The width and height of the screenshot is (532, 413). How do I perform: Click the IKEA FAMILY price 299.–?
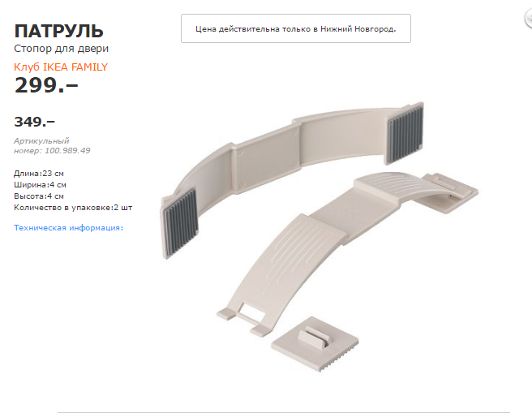pyautogui.click(x=46, y=85)
